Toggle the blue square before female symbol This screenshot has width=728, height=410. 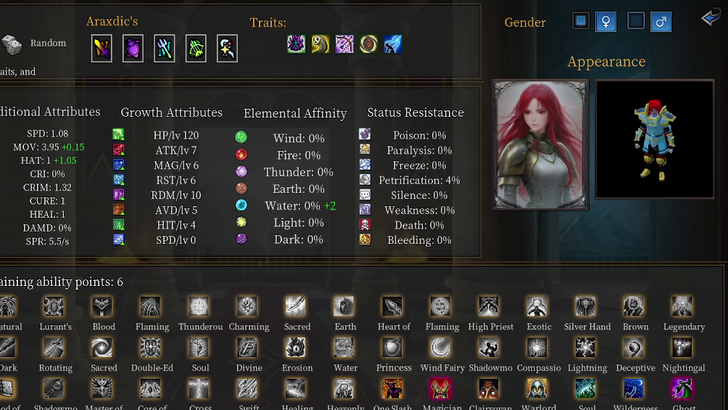coord(580,20)
